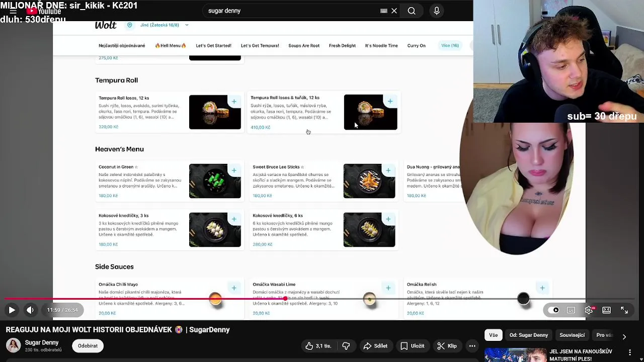Viewport: 644px width, 362px height.
Task: Subscribe via Odebírat button
Action: tap(88, 346)
